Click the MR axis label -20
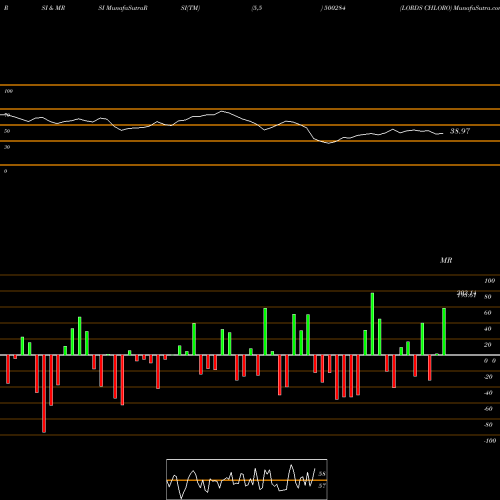 (x=488, y=377)
